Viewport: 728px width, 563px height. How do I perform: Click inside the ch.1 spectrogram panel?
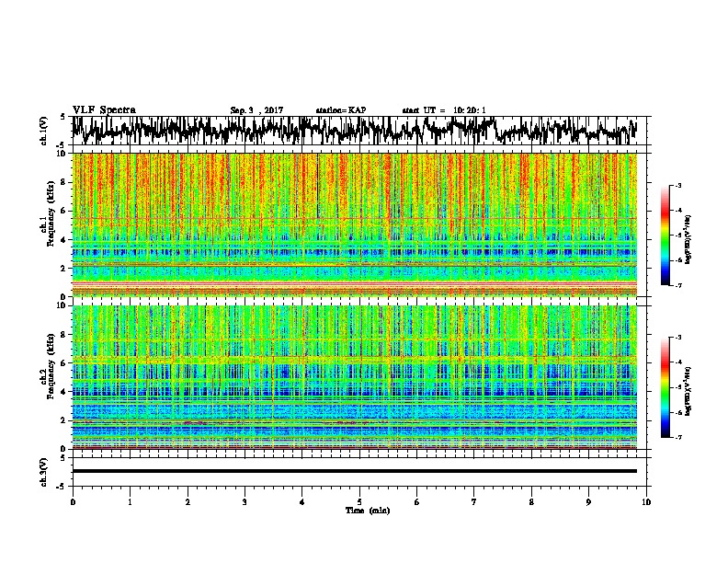pyautogui.click(x=354, y=224)
